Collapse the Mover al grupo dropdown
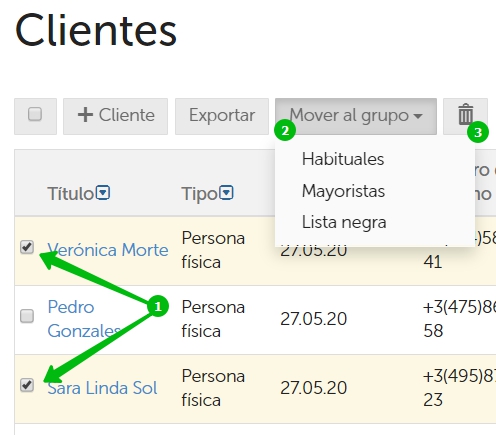Image resolution: width=496 pixels, height=435 pixels. [x=356, y=116]
